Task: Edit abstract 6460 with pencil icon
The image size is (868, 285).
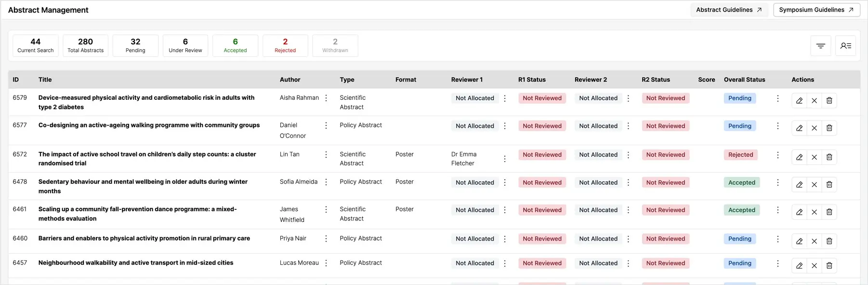Action: pos(799,241)
